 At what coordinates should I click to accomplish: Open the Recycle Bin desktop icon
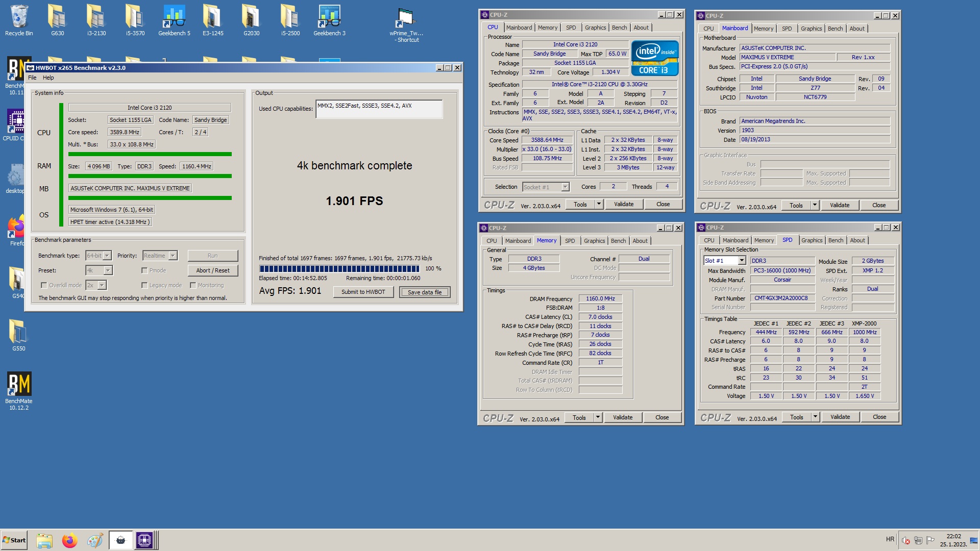19,20
